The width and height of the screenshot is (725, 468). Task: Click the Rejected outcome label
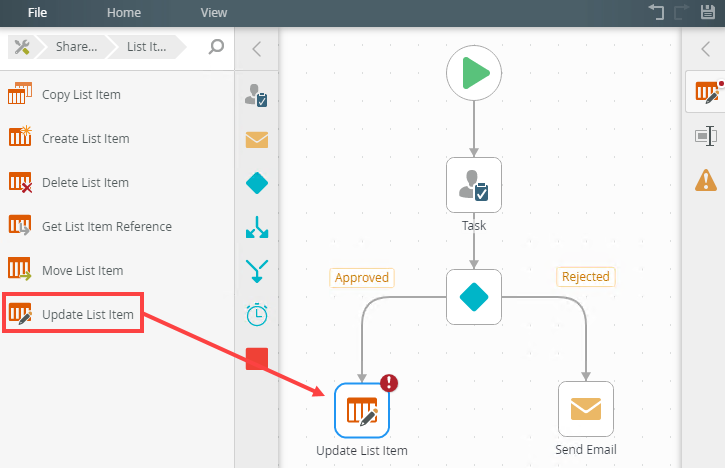tap(586, 277)
